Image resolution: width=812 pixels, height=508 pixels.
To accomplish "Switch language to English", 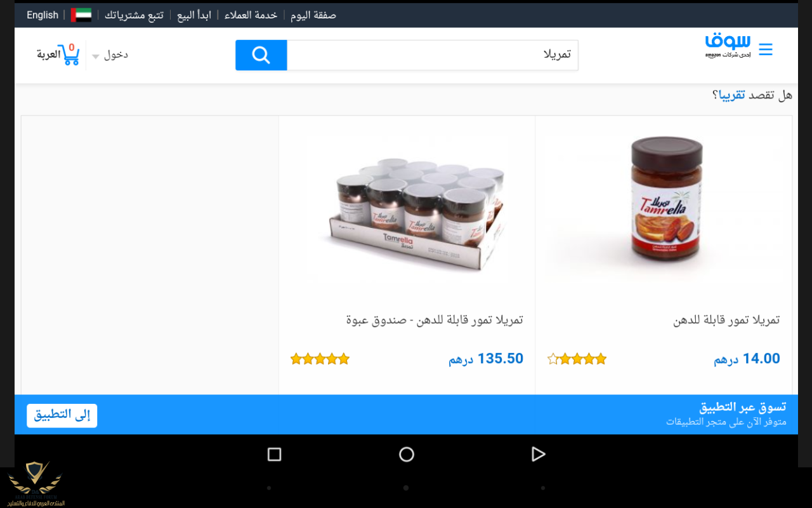I will pyautogui.click(x=43, y=15).
